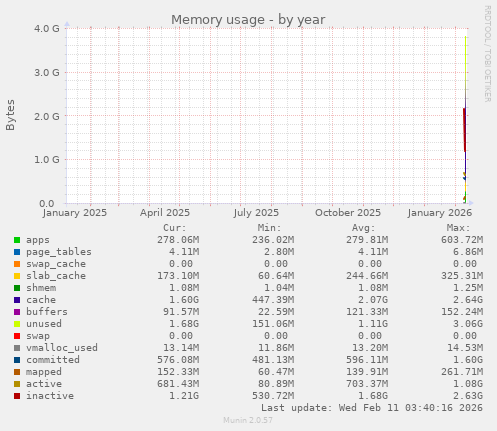Click the 'unused' legend label

[44, 324]
